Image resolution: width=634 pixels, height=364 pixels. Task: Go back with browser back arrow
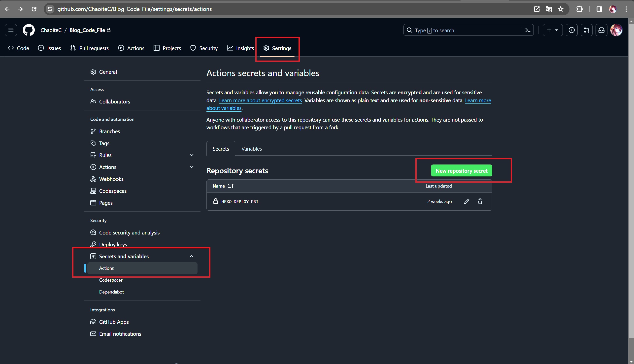click(x=7, y=9)
